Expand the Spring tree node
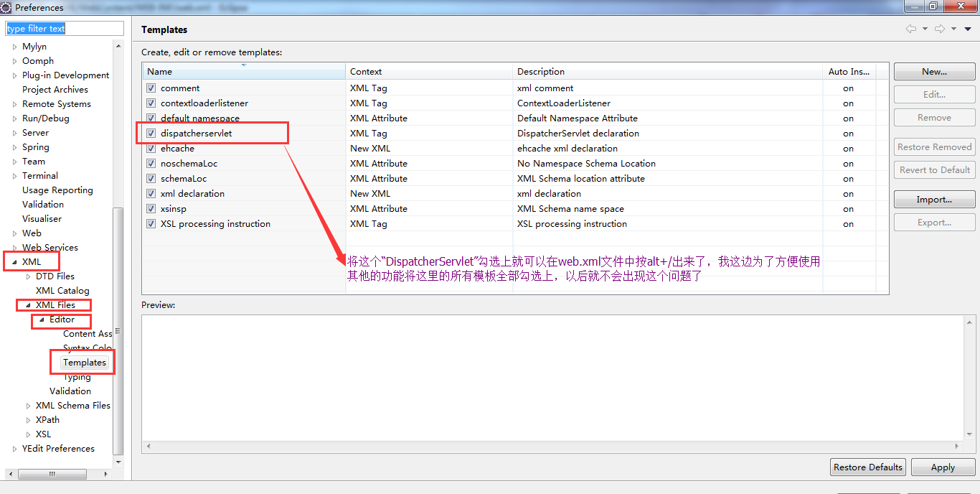The width and height of the screenshot is (980, 494). pyautogui.click(x=14, y=147)
